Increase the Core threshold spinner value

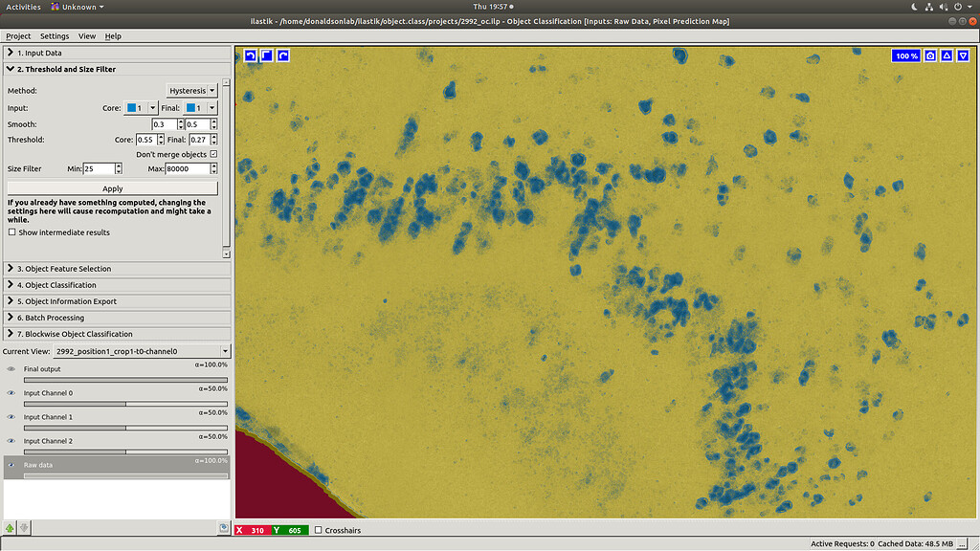161,135
